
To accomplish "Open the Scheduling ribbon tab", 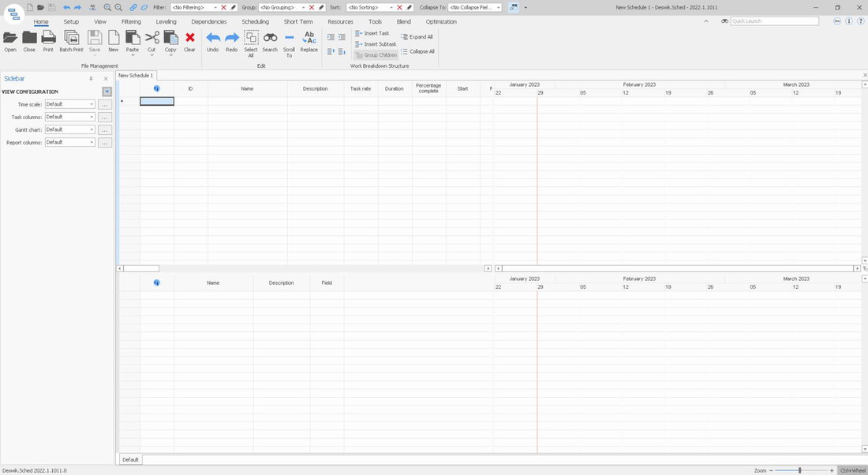I will (255, 21).
